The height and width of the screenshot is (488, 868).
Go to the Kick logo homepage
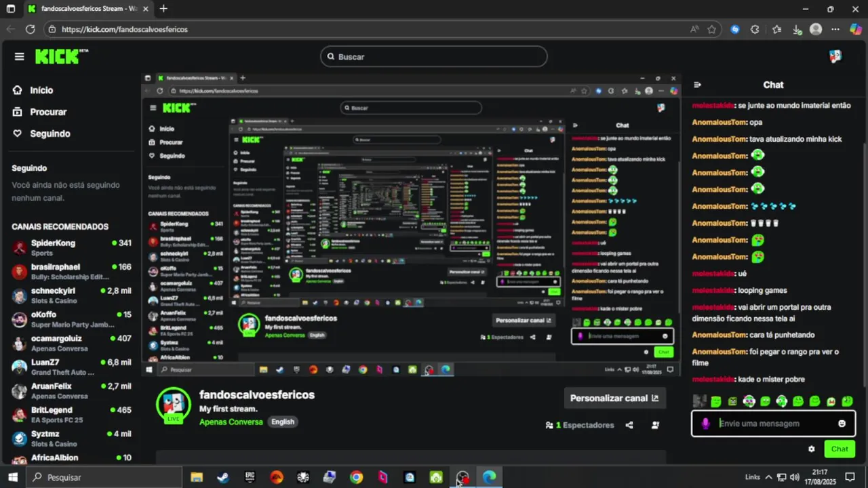[61, 56]
